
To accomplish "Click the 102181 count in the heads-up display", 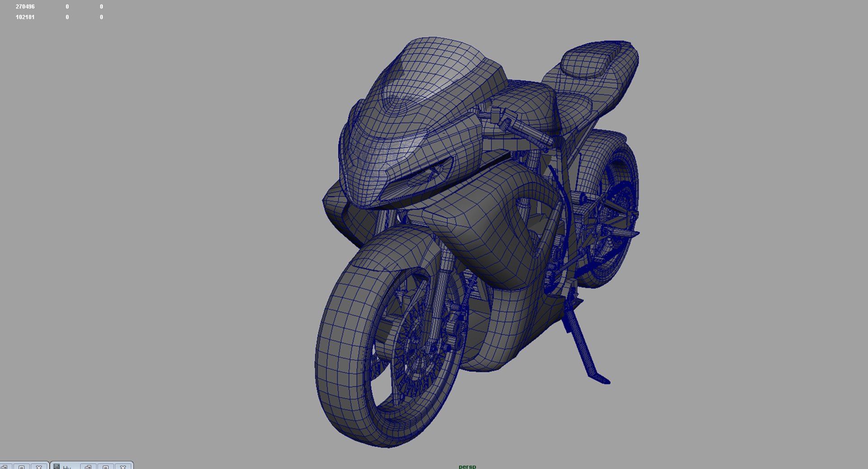I will coord(25,17).
